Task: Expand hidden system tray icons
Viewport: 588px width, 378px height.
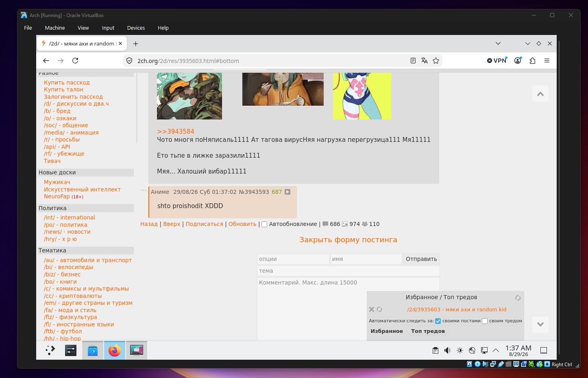Action: tap(496, 350)
